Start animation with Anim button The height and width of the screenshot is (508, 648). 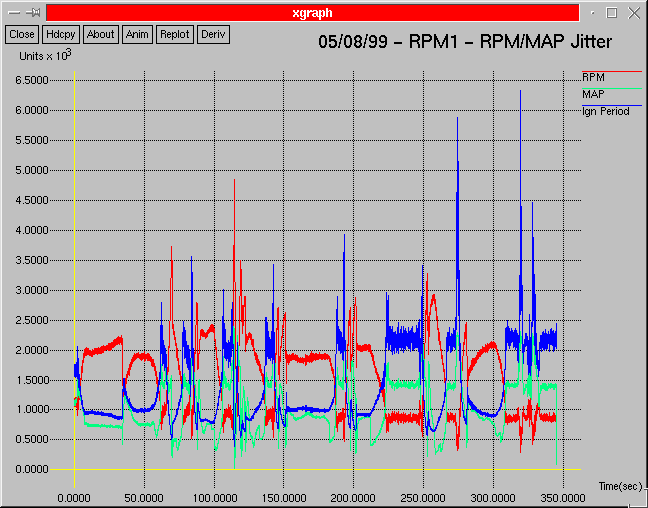click(x=137, y=34)
